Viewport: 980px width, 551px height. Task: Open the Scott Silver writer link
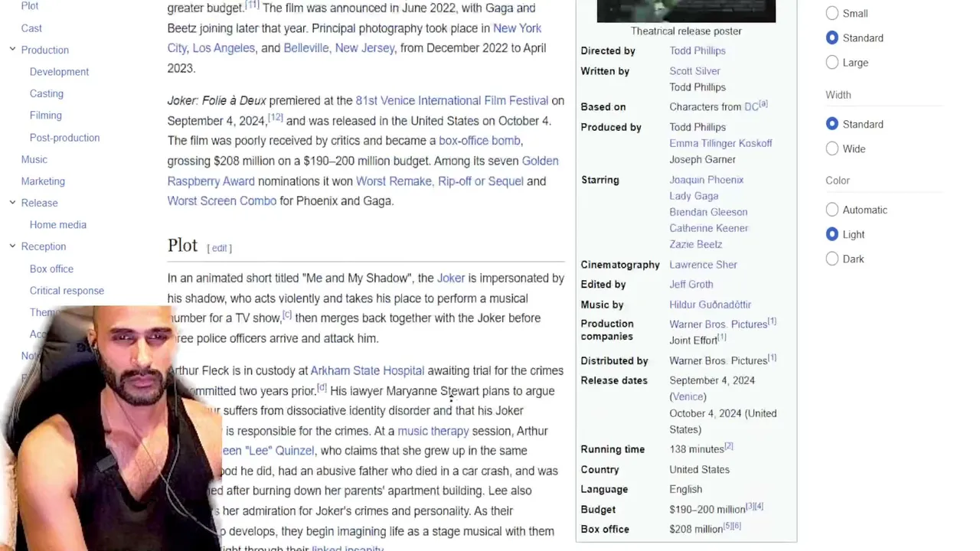coord(695,71)
